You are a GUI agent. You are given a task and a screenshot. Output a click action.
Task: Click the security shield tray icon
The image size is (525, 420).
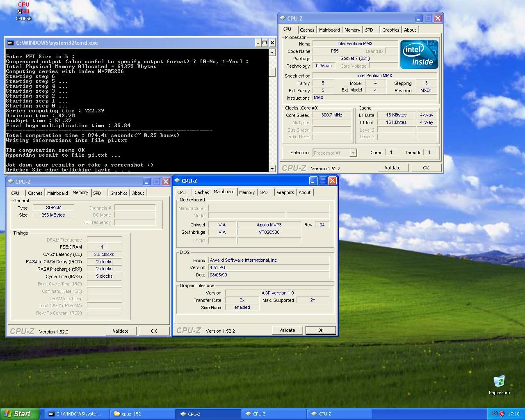(502, 414)
